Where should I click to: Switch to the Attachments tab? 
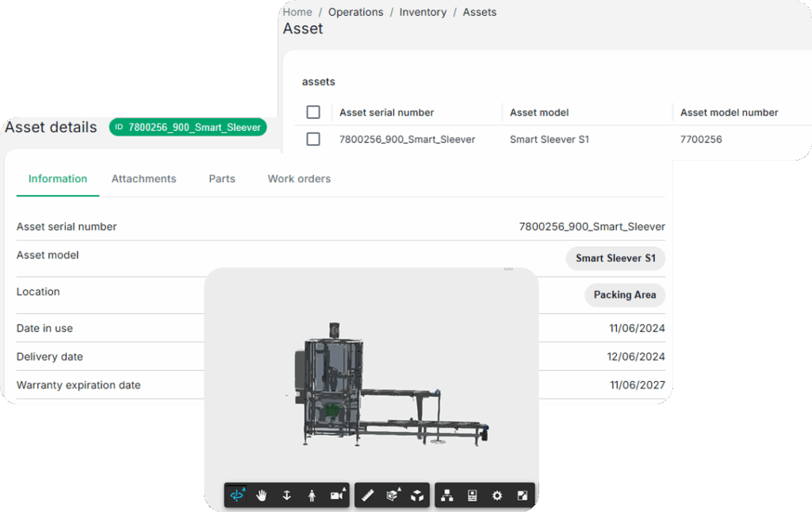pyautogui.click(x=144, y=179)
